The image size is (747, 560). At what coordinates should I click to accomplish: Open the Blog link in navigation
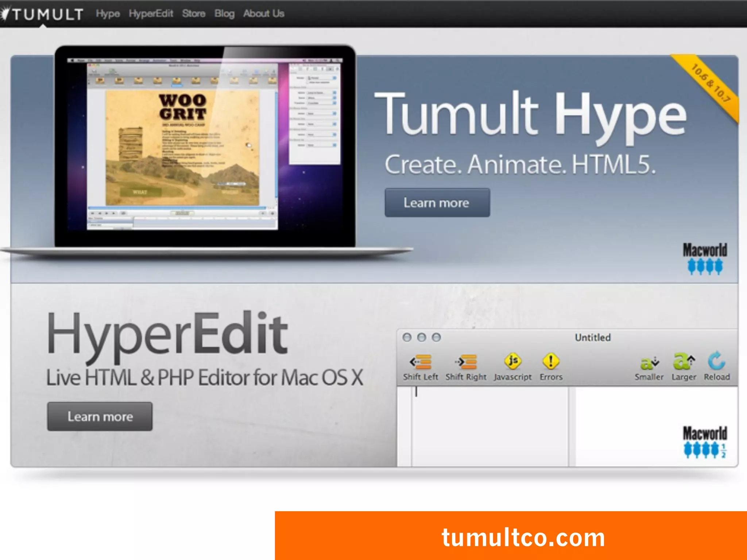coord(224,14)
